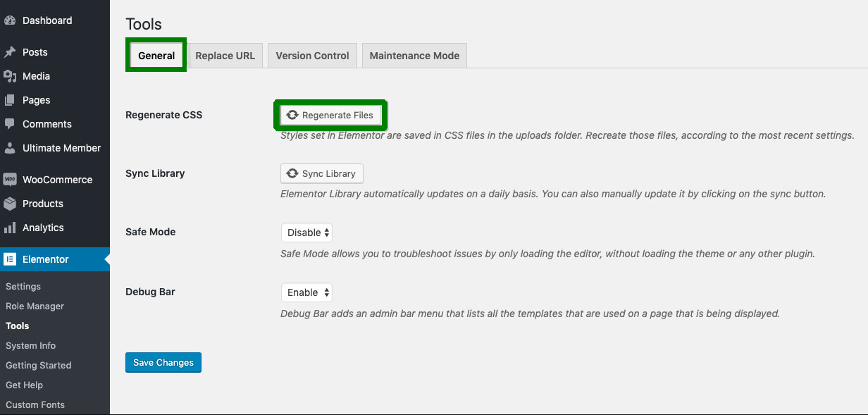Click the Safe Mode label
868x415 pixels.
[x=151, y=232]
